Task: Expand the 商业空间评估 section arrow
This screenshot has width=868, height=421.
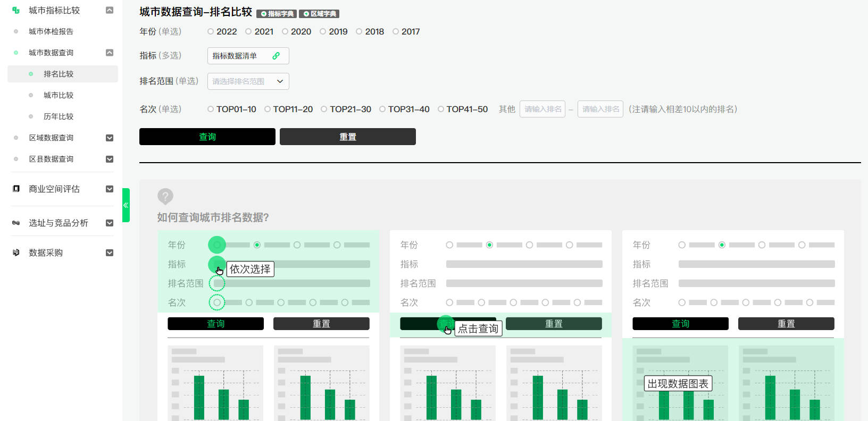Action: (110, 189)
